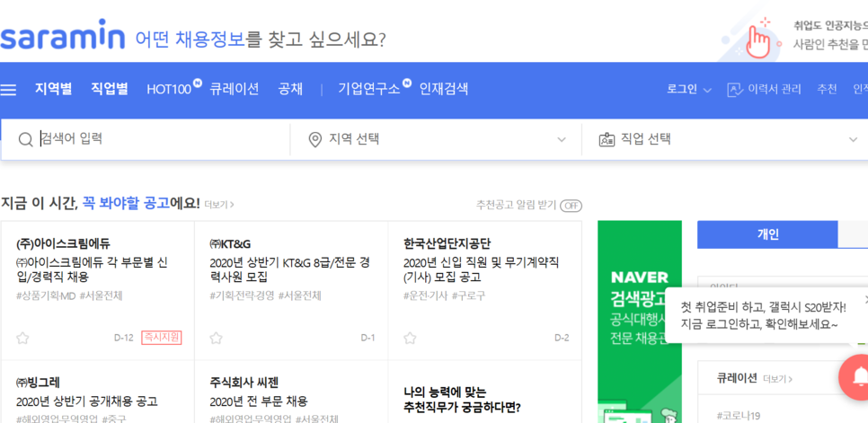Click the 즉시지원 badge button

pyautogui.click(x=162, y=338)
